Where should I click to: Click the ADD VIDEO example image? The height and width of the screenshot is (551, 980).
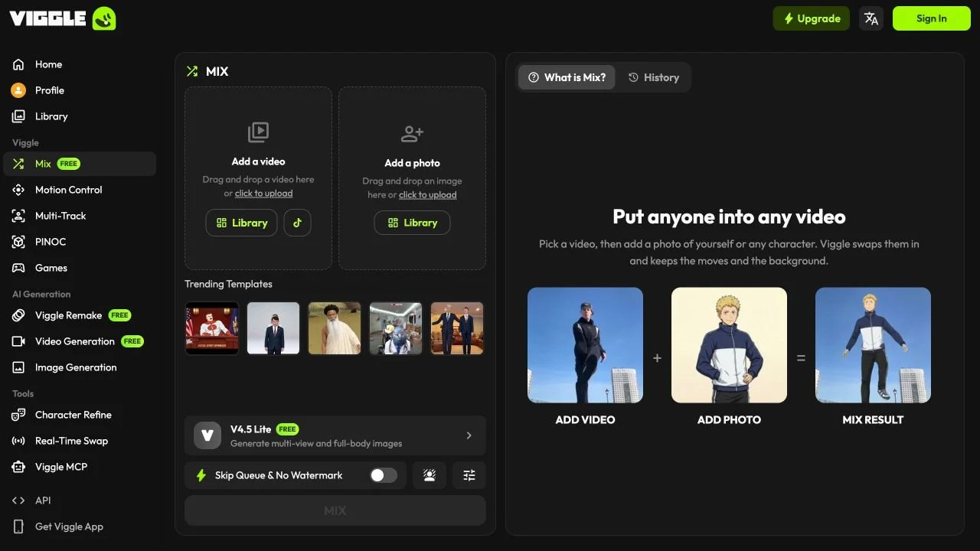coord(585,345)
